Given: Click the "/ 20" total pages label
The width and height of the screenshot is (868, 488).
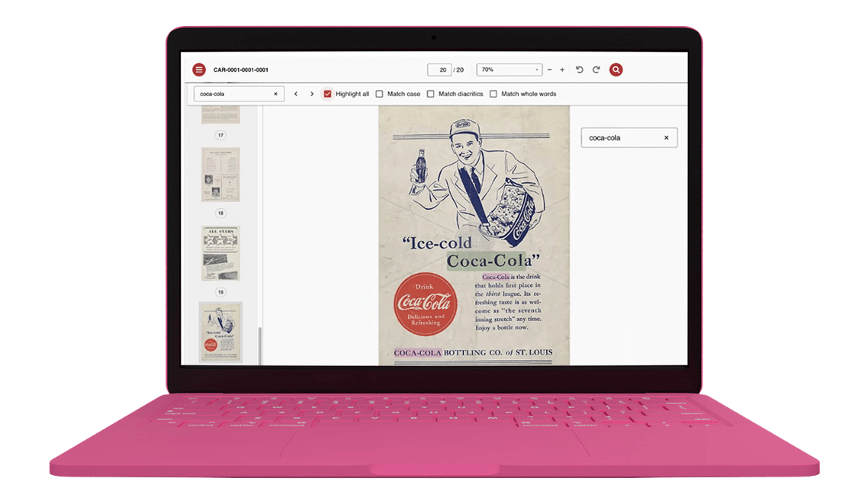Looking at the screenshot, I should pos(458,69).
